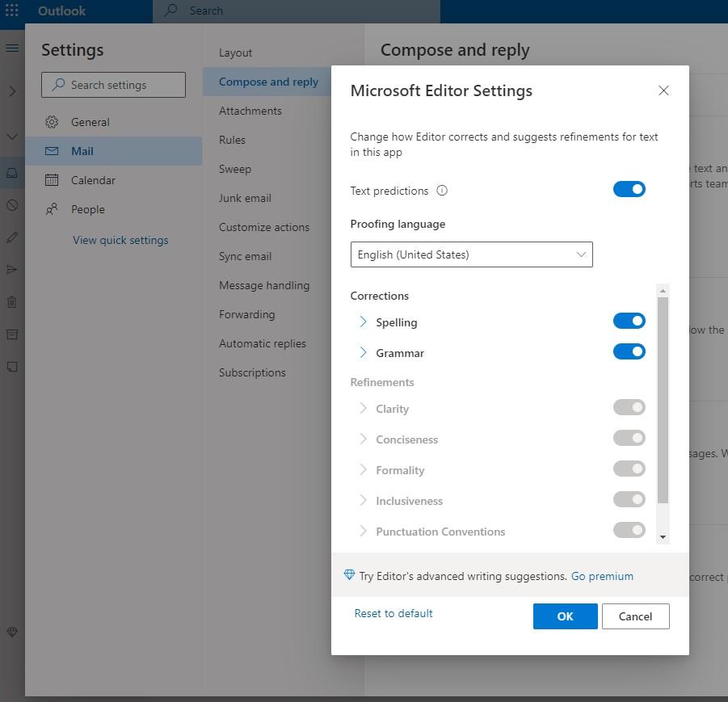
Task: Click the Search settings input field
Action: tap(113, 85)
